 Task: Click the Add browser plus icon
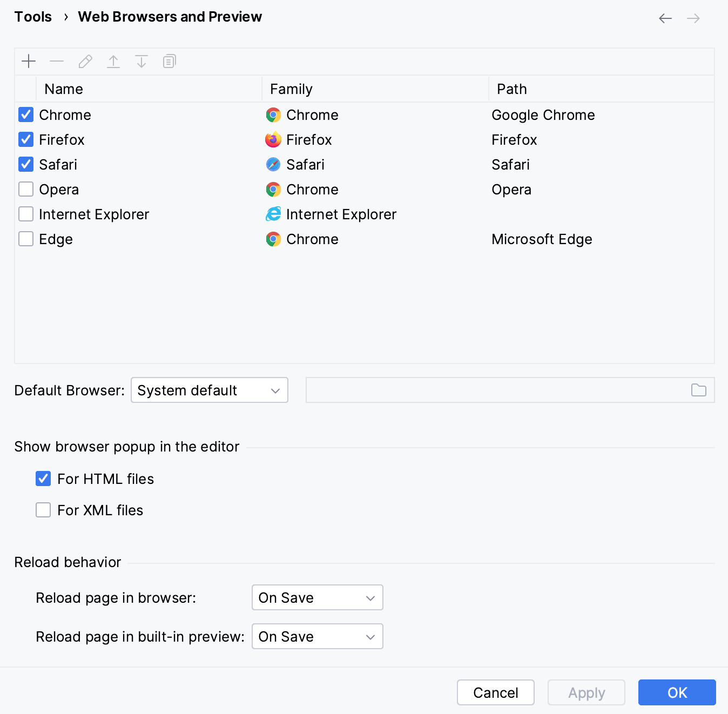[28, 61]
